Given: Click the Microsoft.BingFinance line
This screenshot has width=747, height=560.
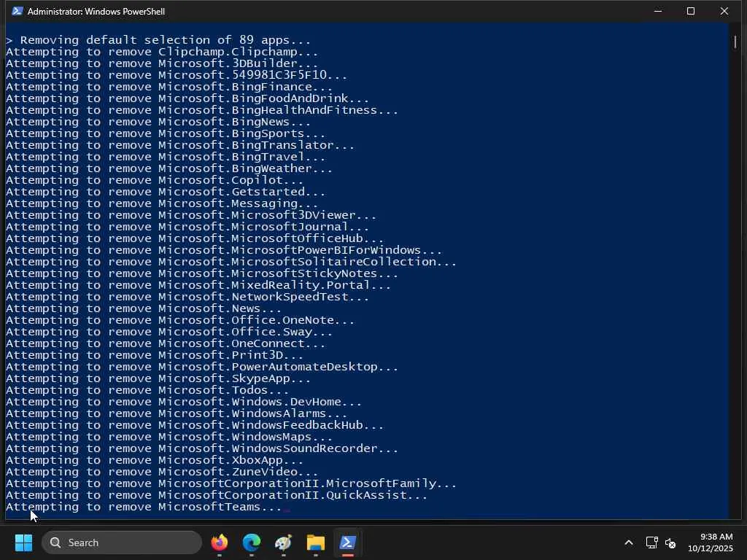Looking at the screenshot, I should coord(169,87).
